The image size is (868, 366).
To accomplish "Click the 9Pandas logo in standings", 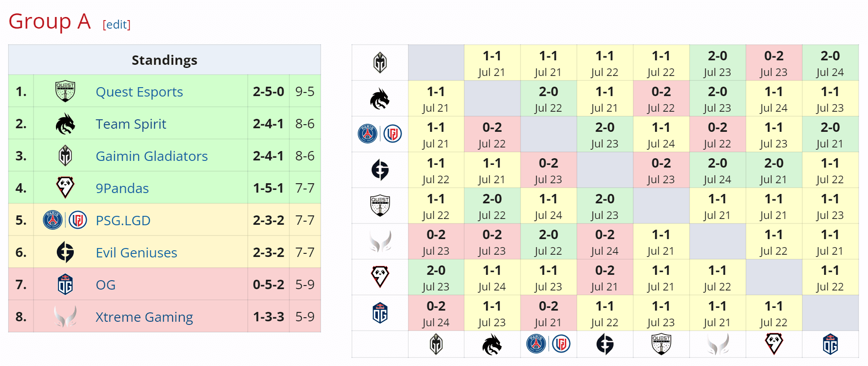I will pos(65,188).
